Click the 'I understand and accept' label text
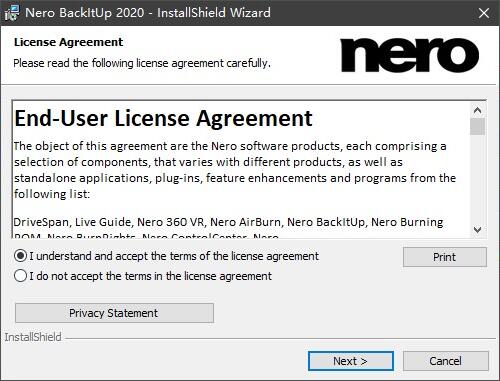500x381 pixels. point(174,256)
